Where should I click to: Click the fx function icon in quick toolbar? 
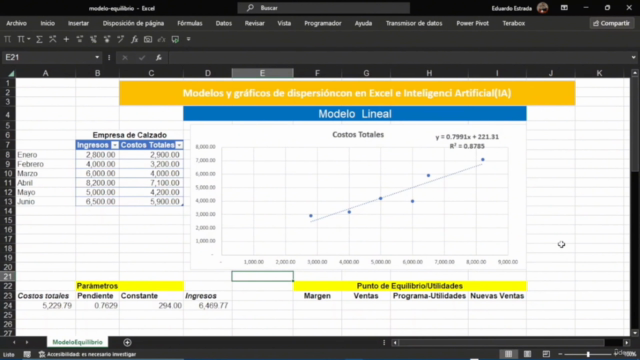[x=134, y=39]
